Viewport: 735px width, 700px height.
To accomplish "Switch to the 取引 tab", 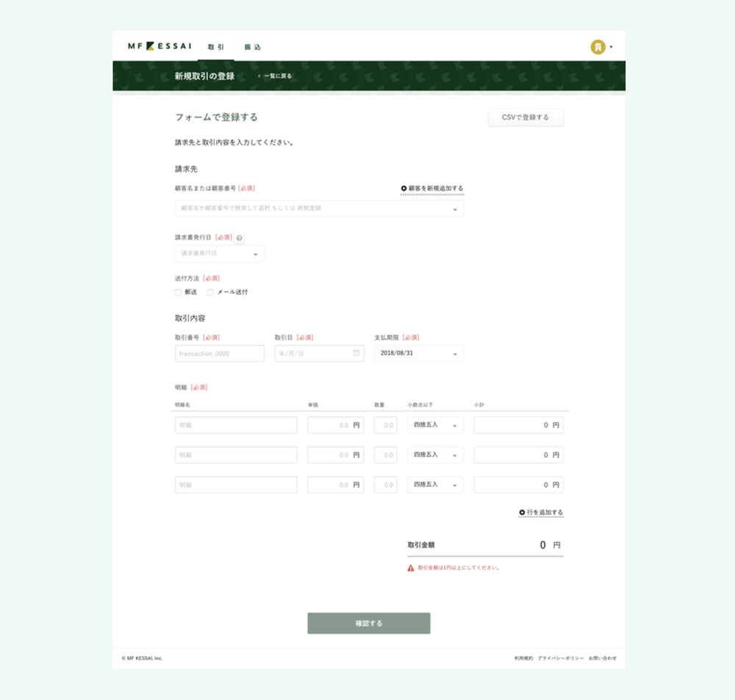I will click(x=216, y=47).
